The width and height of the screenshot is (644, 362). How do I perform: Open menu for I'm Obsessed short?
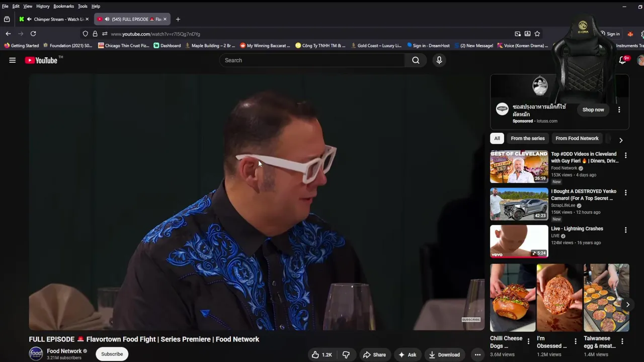pyautogui.click(x=576, y=341)
